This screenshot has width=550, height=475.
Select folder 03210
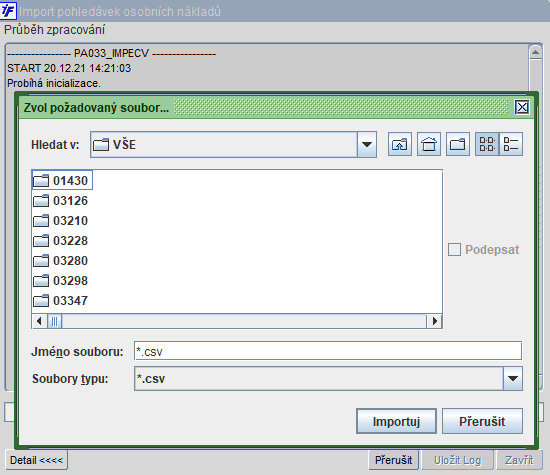60,221
